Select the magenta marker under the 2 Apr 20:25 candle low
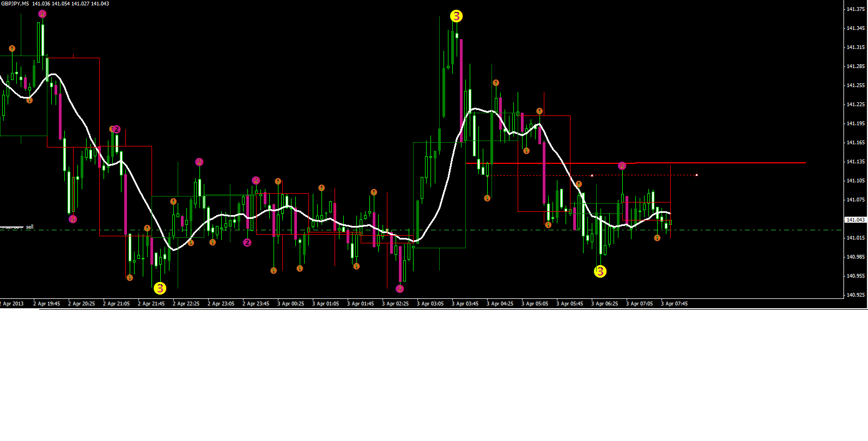The image size is (868, 441). [x=73, y=219]
